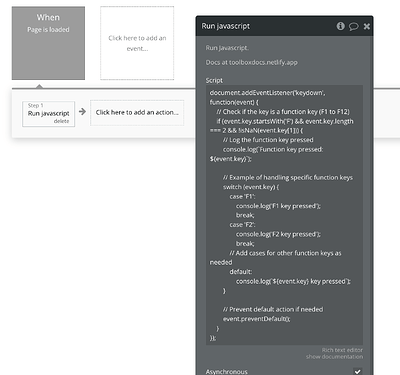The height and width of the screenshot is (375, 400).
Task: Click 'Click here to add an event...' box
Action: pyautogui.click(x=137, y=43)
